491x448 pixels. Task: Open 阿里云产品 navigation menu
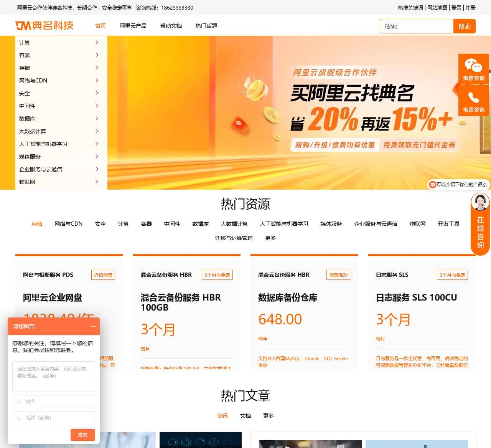133,26
